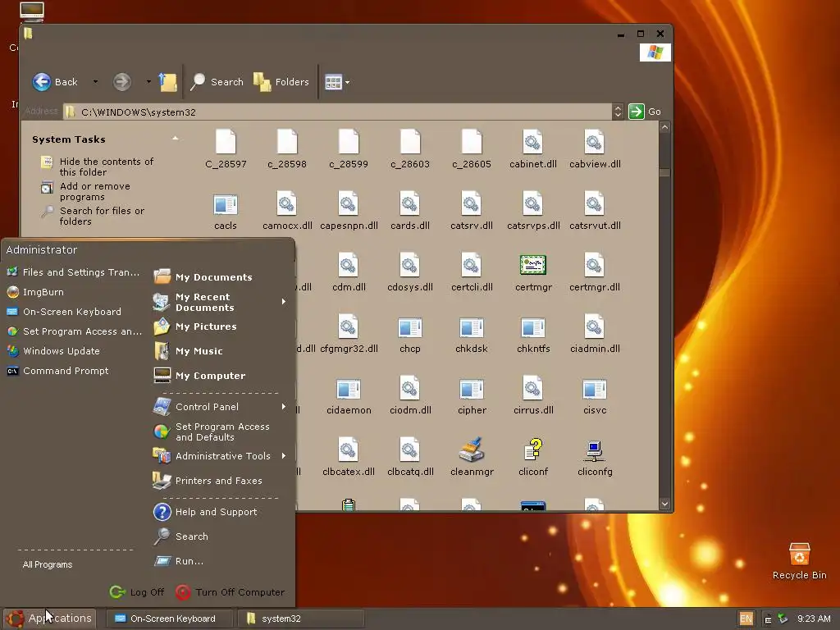The image size is (840, 630).
Task: Select the cabview.dll file
Action: [x=595, y=150]
